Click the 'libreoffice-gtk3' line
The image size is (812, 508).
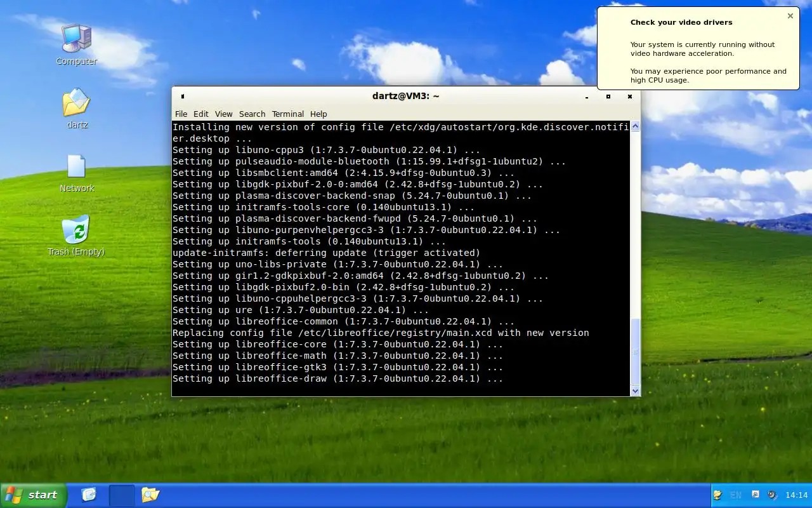(x=338, y=367)
